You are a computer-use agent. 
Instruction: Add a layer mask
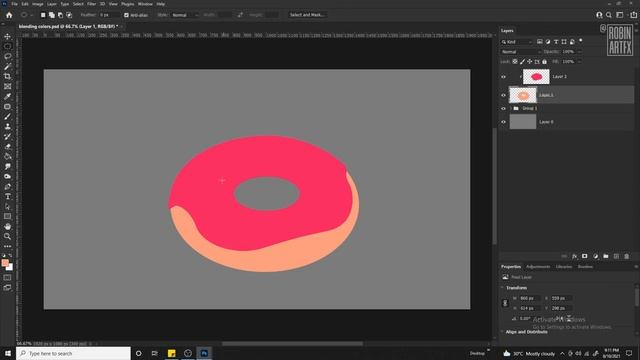tap(584, 256)
